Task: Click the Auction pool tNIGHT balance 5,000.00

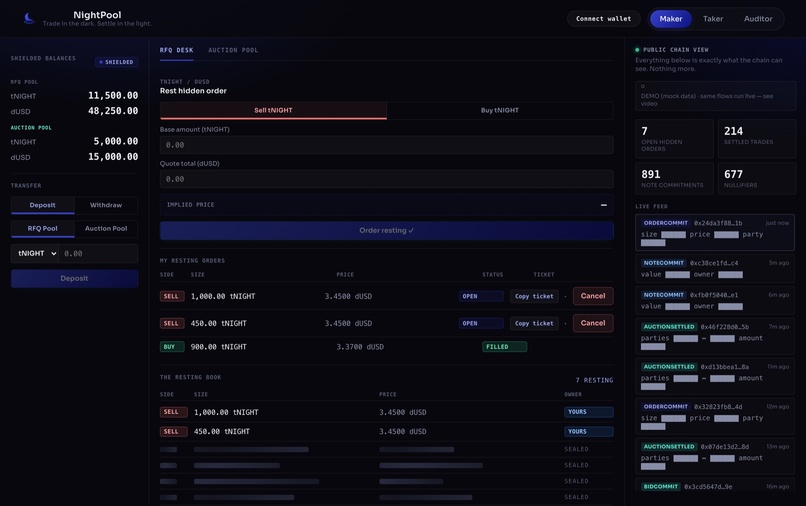Action: coord(116,141)
